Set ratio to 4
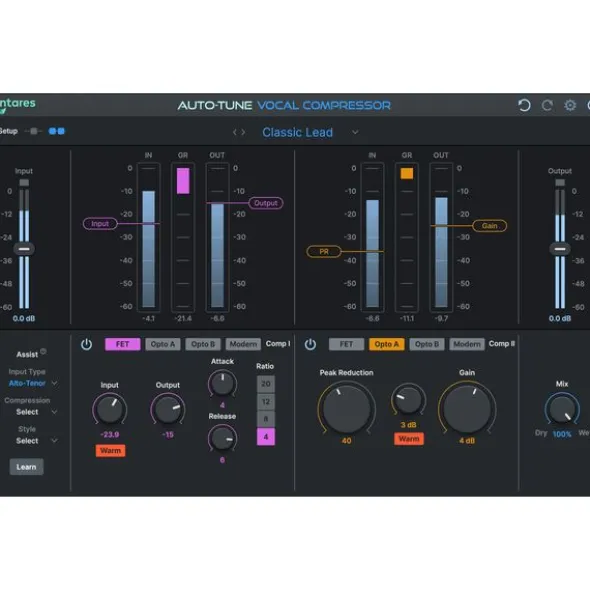This screenshot has width=590, height=591. coord(266,436)
